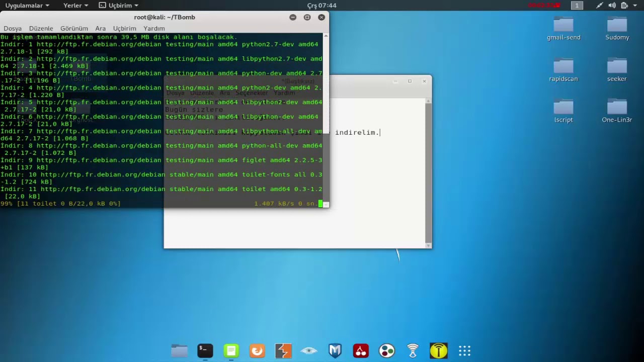Maximize the text editor window

coord(410,81)
